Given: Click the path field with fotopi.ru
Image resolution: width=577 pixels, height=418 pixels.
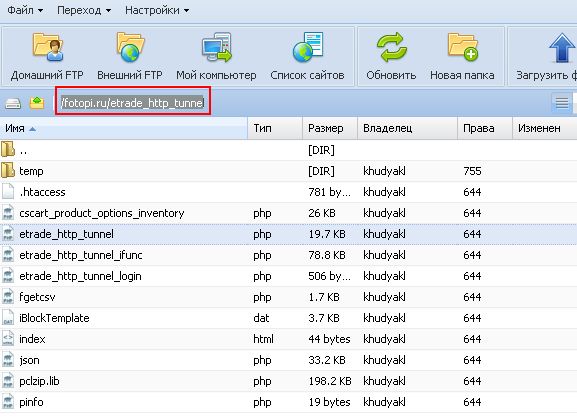Looking at the screenshot, I should click(133, 101).
